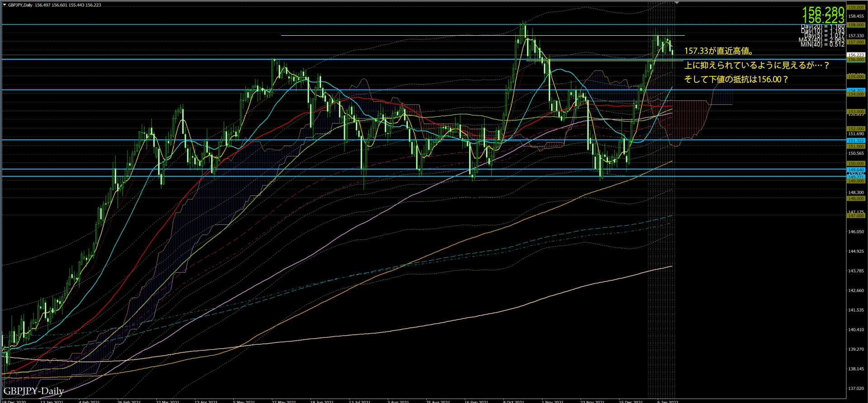Select the annotation text starting with 157.33
Screen dimensions: 868x403
point(718,51)
